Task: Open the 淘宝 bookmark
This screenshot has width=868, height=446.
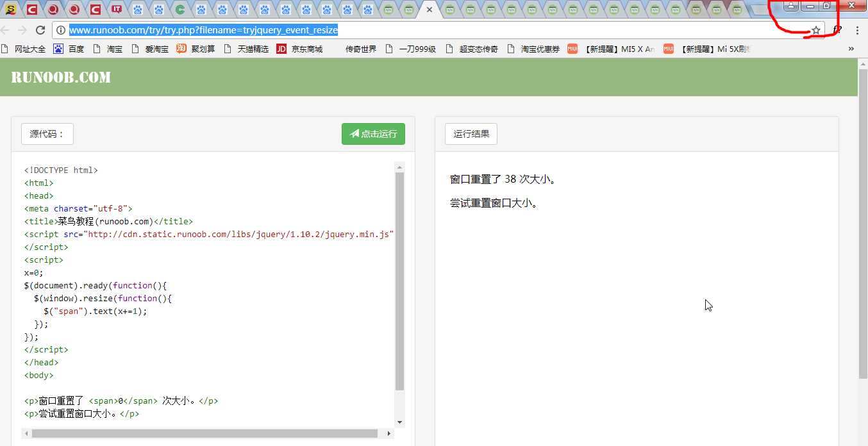Action: 108,49
